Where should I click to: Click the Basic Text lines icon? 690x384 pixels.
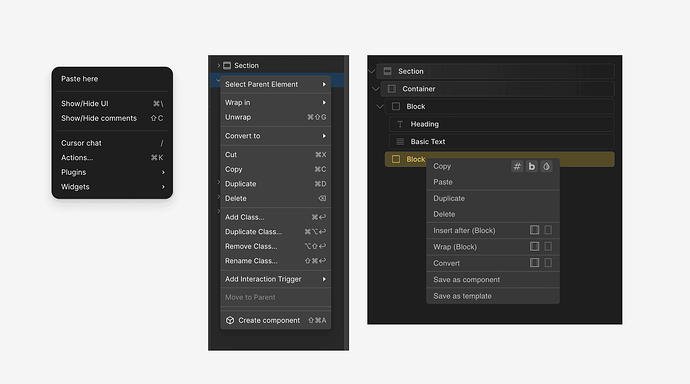[x=400, y=142]
